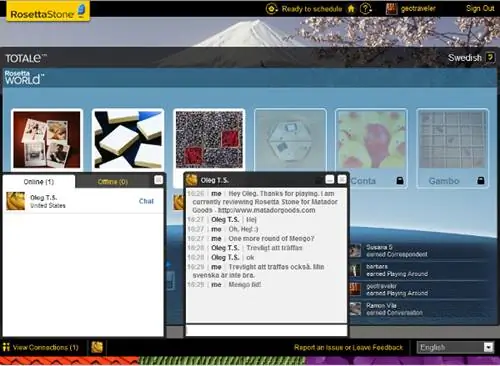
Task: Click barbara earned Playing Around entry
Action: pos(419,270)
